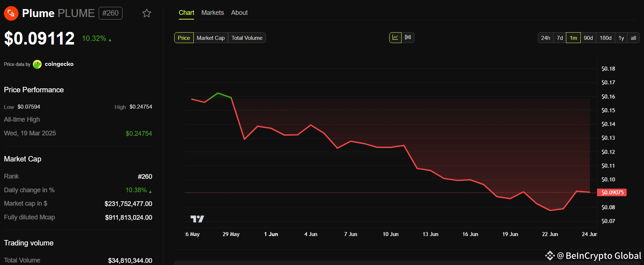Viewport: 644px width, 265px height.
Task: Click the current price label $0.09075
Action: [612, 192]
